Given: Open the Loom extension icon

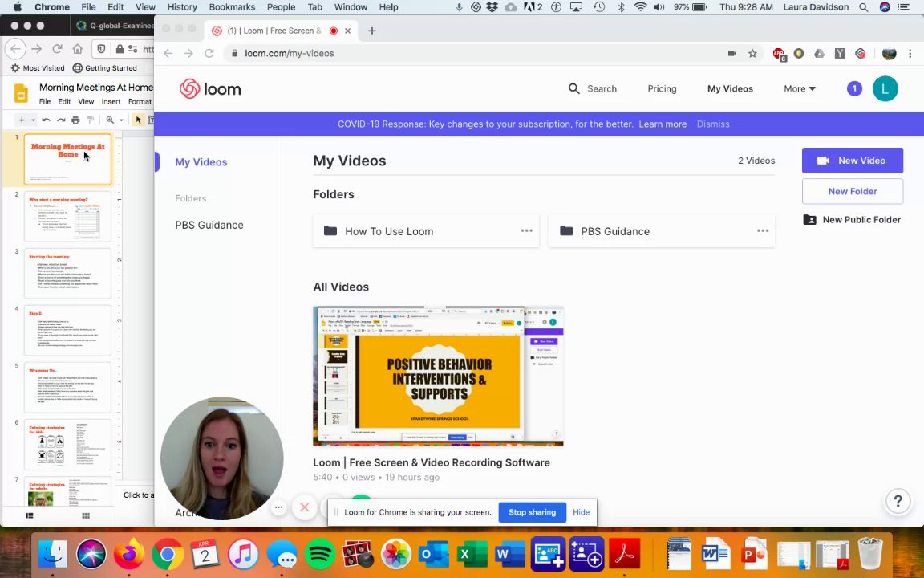Looking at the screenshot, I should point(861,53).
